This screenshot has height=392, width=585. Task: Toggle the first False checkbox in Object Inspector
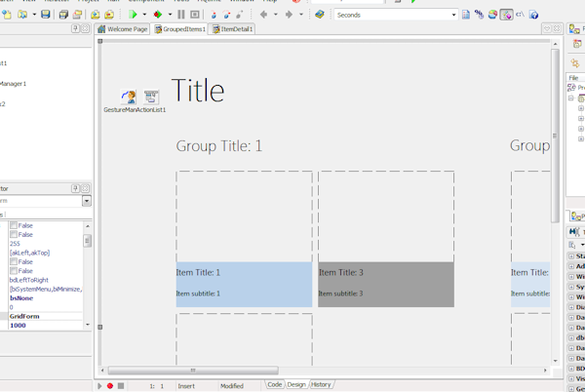click(x=14, y=226)
